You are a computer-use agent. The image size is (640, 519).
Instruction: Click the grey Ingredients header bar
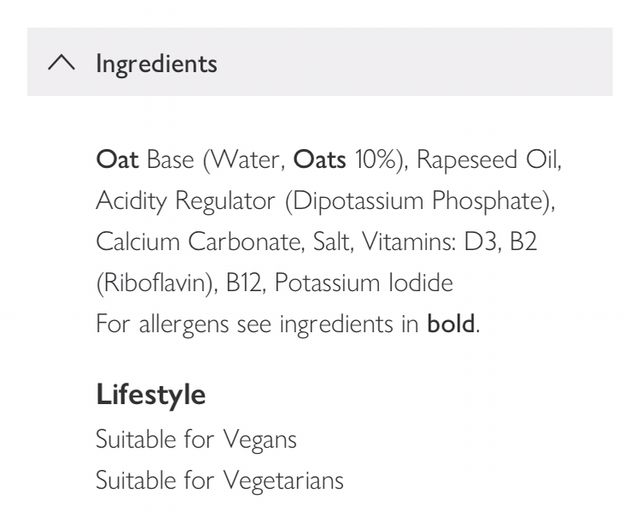tap(400, 63)
